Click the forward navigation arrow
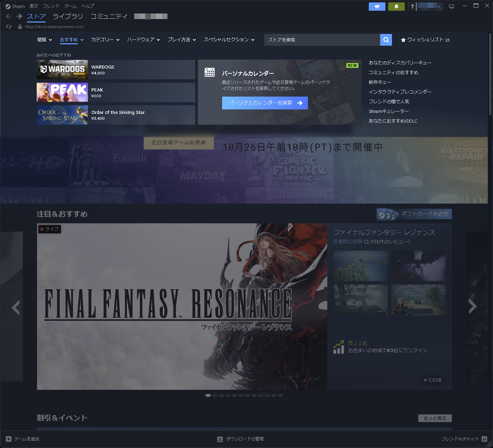This screenshot has height=448, width=493. (x=19, y=16)
